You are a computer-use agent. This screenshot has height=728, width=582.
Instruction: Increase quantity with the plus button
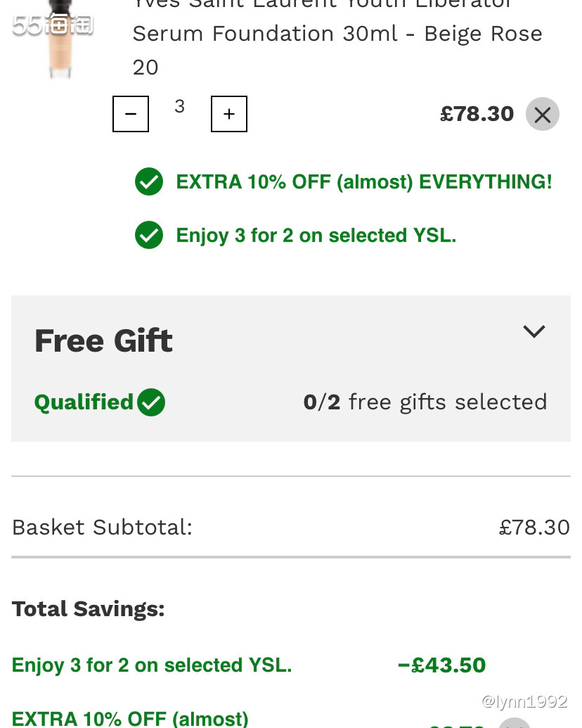(229, 114)
